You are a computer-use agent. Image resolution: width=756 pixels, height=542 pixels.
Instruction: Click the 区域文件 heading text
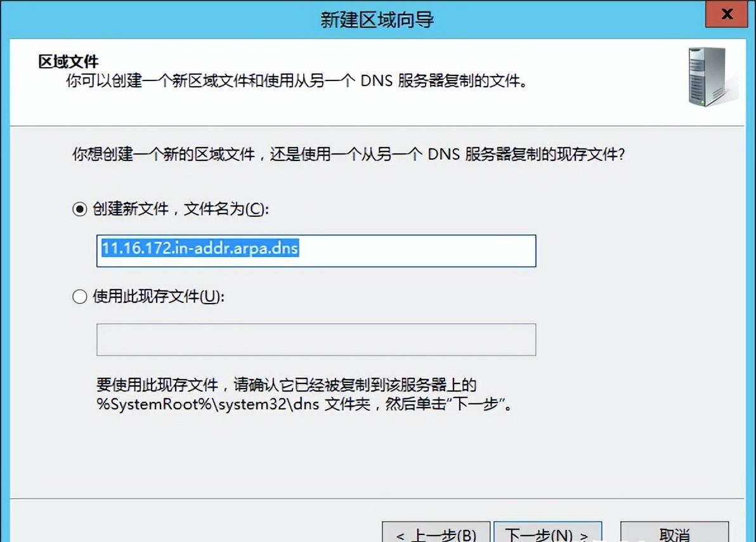[68, 61]
